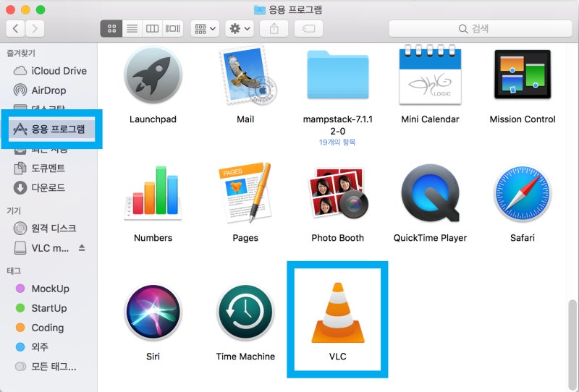The height and width of the screenshot is (392, 579).
Task: Open 도큐멘트 in the sidebar
Action: point(50,169)
